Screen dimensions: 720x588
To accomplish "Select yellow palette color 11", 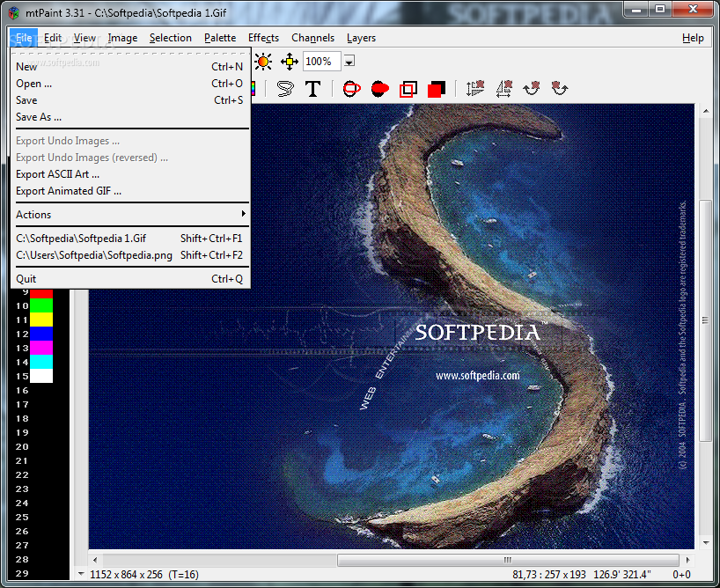I will (x=41, y=320).
